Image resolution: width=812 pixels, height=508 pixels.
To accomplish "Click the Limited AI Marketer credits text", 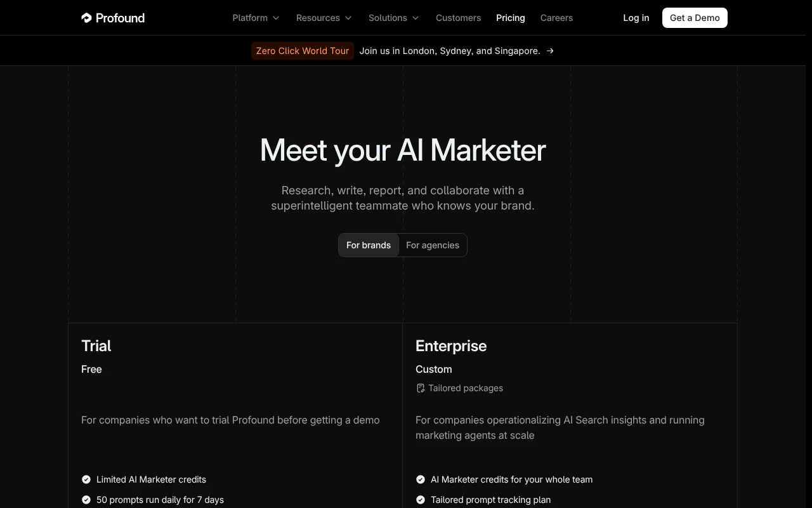I will 151,479.
